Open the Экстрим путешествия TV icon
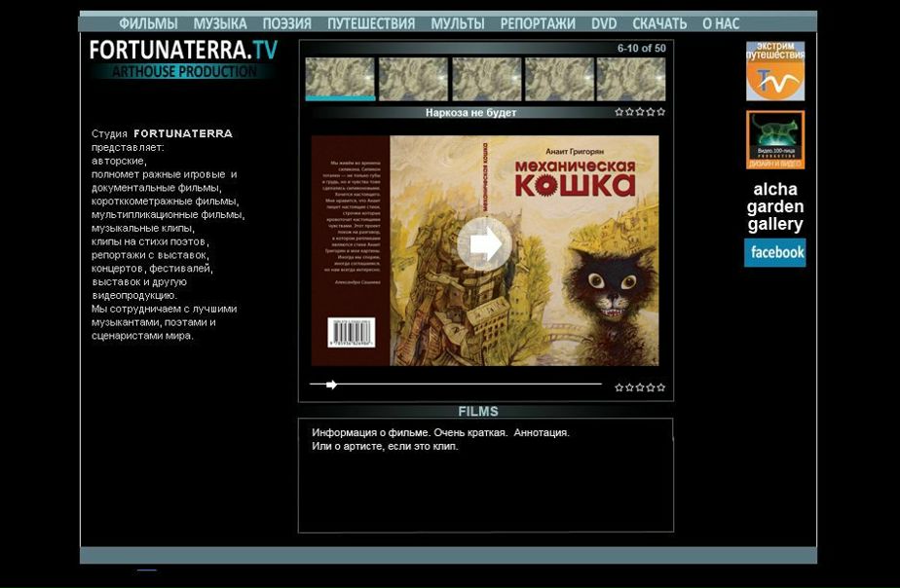 pyautogui.click(x=774, y=71)
